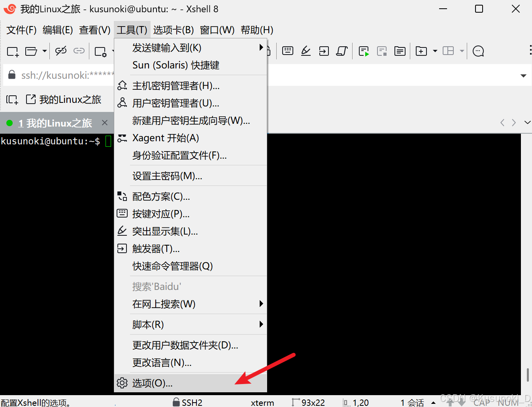
Task: Expand the 在网上搜索(W) submenu
Action: coord(191,304)
